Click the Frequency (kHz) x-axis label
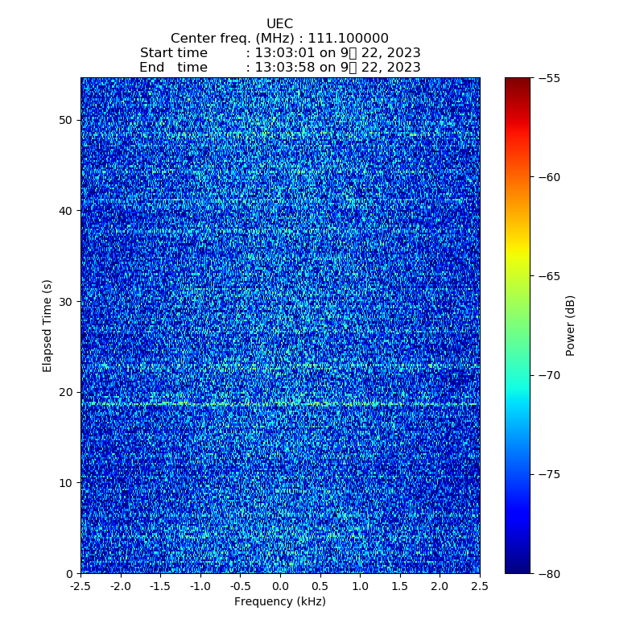Screen dimensions: 644x644 [279, 601]
